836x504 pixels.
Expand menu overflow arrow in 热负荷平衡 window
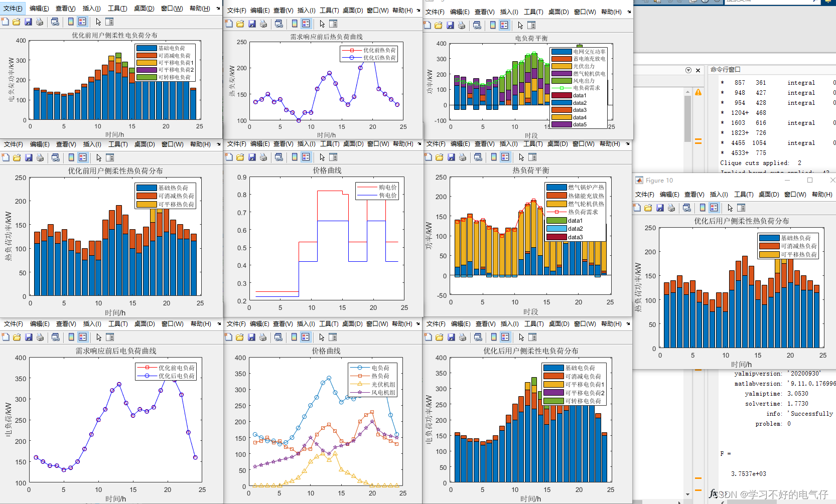pyautogui.click(x=628, y=144)
